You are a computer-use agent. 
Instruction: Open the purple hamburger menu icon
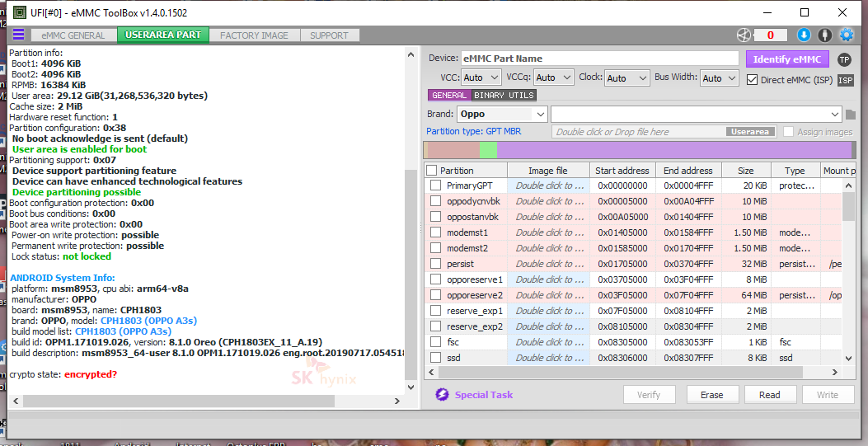coord(18,35)
